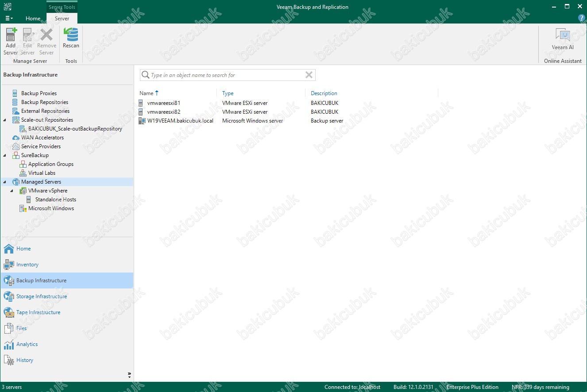Click '3 servers' status bar text
Screen dimensions: 587x392
(x=12, y=387)
